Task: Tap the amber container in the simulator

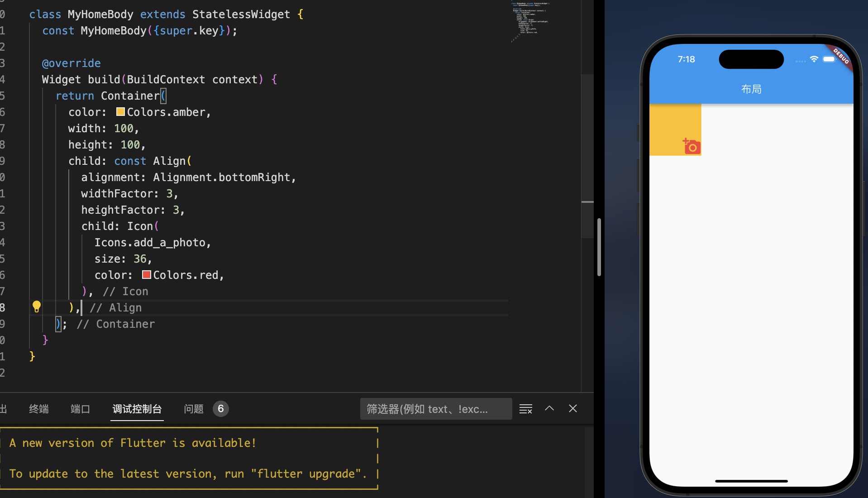Action: point(675,129)
